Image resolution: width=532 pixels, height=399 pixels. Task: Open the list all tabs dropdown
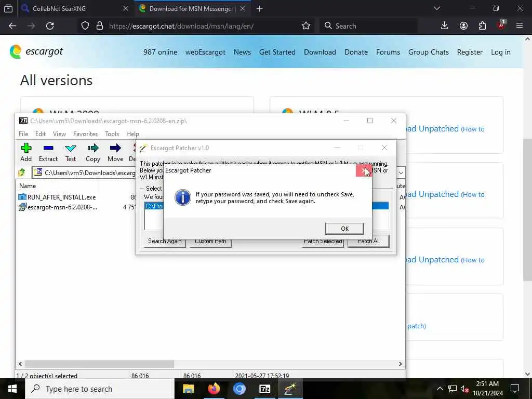pos(436,8)
